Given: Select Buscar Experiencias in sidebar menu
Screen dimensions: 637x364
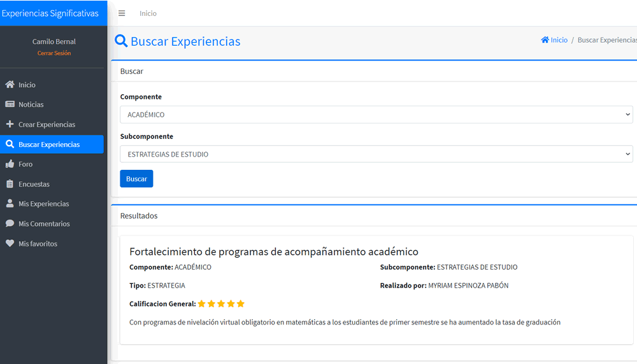Looking at the screenshot, I should tap(49, 144).
